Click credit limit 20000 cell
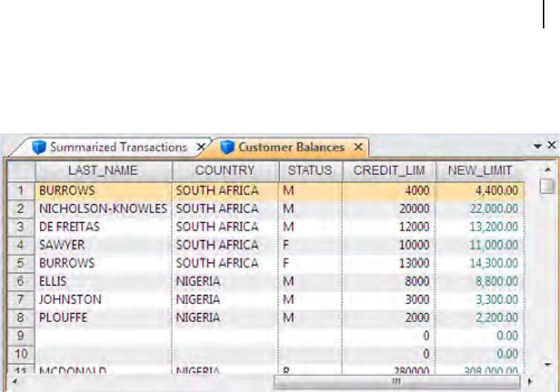This screenshot has width=560, height=392. [x=389, y=209]
